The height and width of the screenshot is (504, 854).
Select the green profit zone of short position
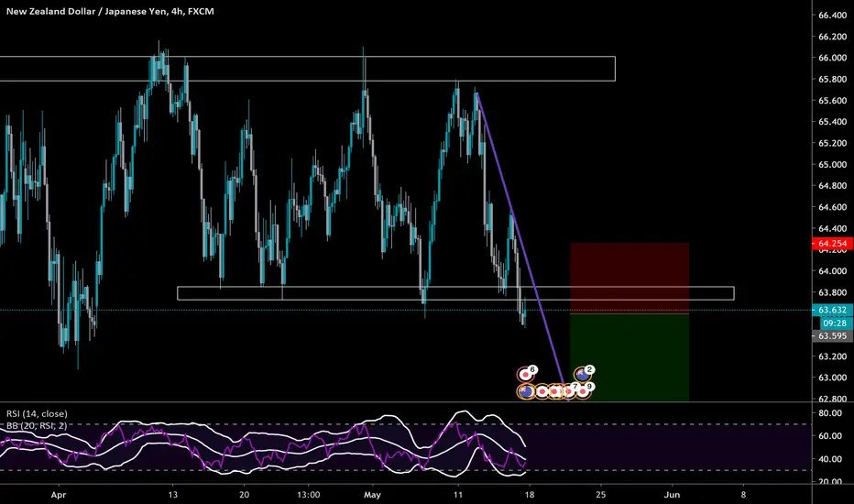click(630, 357)
